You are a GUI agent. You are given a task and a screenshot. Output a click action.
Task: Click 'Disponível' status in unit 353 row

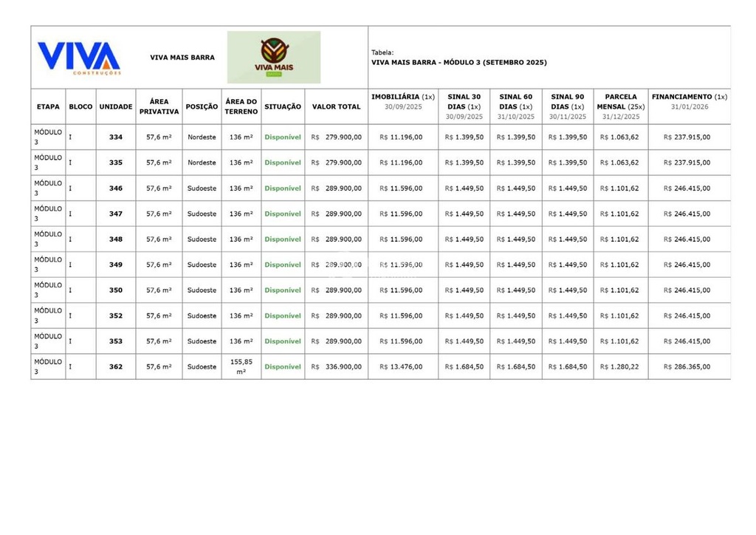(283, 341)
